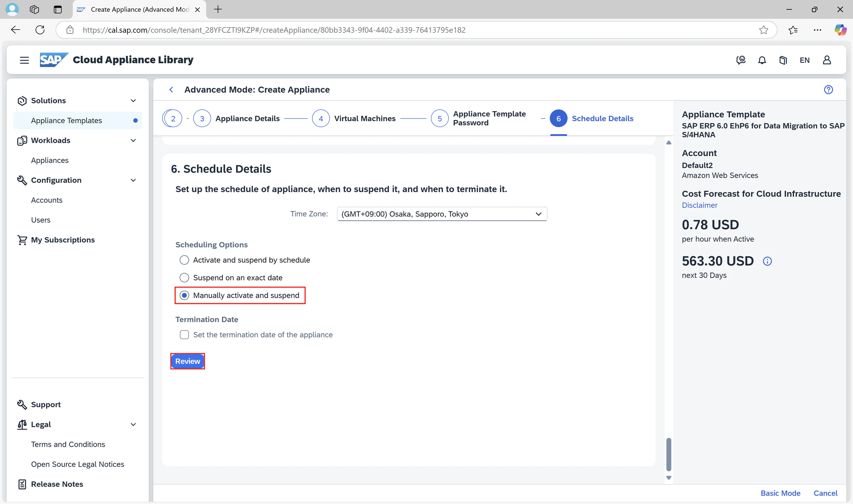Change the EN language selector
This screenshot has height=504, width=853.
click(x=804, y=60)
